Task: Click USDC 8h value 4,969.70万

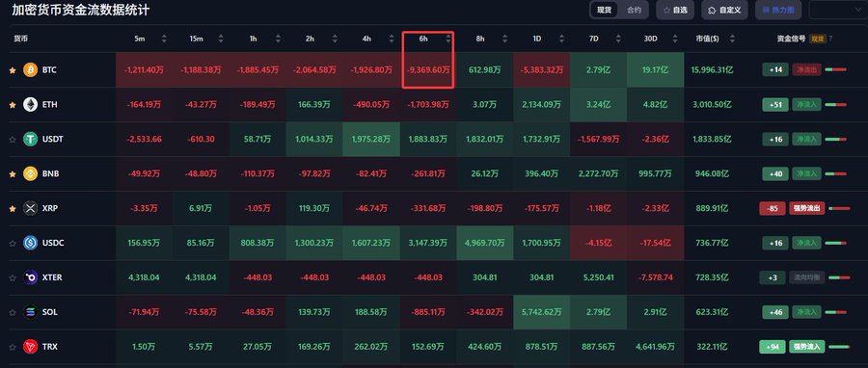Action: pos(485,243)
